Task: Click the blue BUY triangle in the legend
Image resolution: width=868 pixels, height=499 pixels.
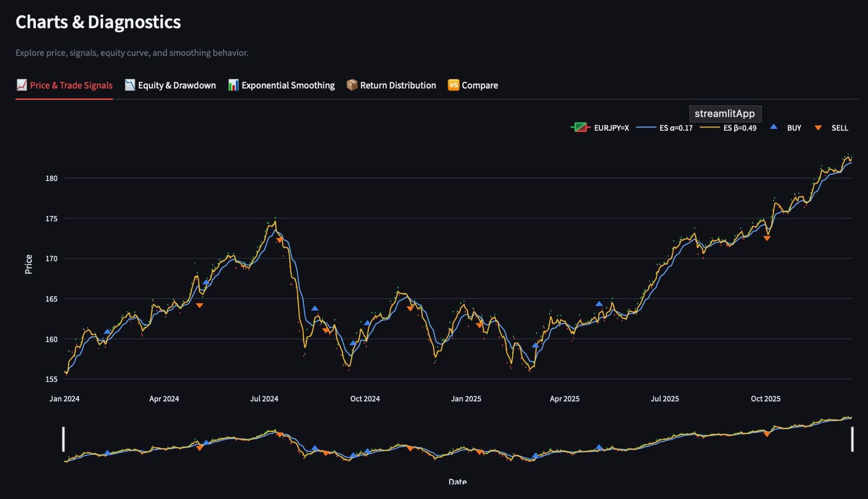Action: coord(774,127)
